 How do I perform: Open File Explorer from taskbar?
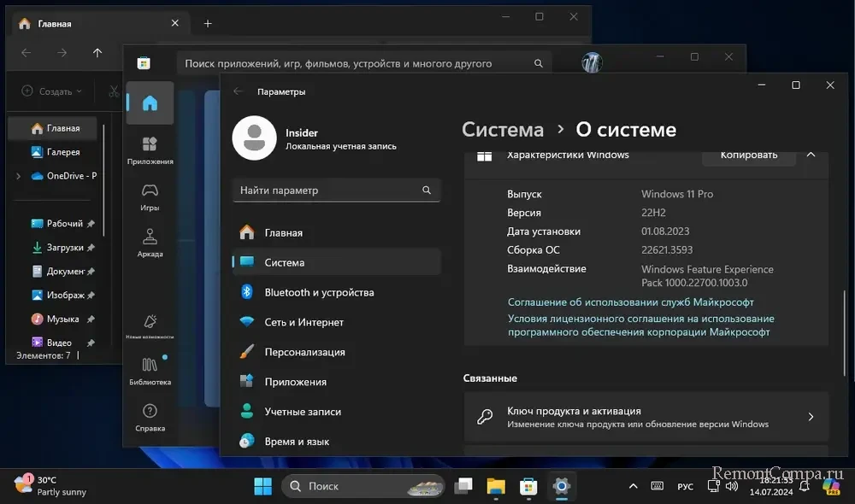click(496, 486)
